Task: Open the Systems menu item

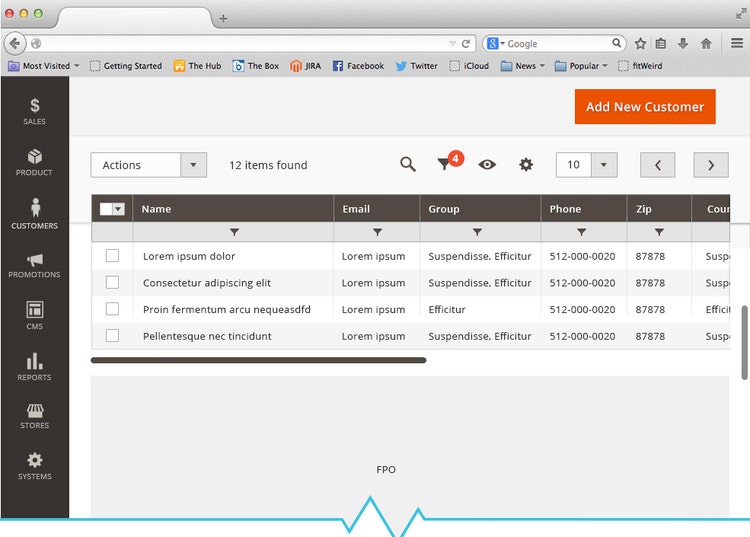Action: pos(34,465)
